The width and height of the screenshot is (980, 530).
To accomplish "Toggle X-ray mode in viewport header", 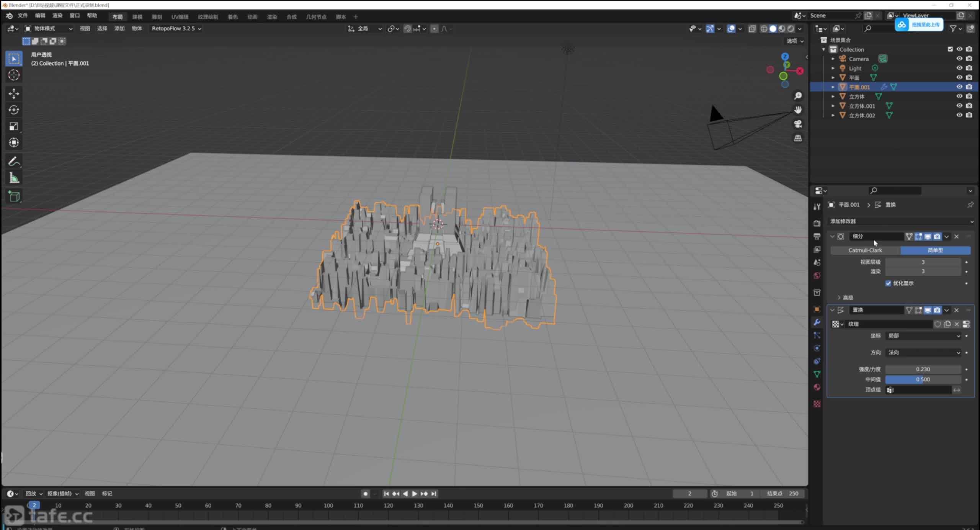I will (x=752, y=29).
